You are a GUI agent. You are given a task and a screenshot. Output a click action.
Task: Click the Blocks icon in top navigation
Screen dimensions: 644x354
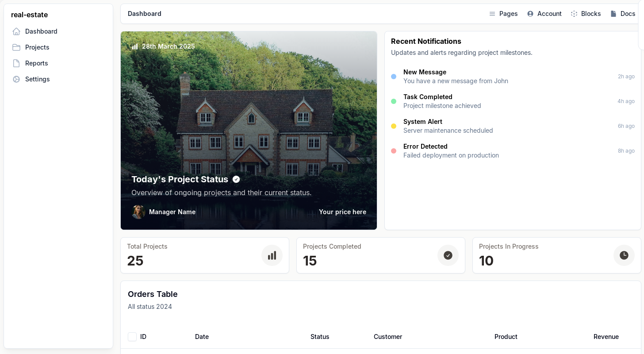(x=574, y=14)
